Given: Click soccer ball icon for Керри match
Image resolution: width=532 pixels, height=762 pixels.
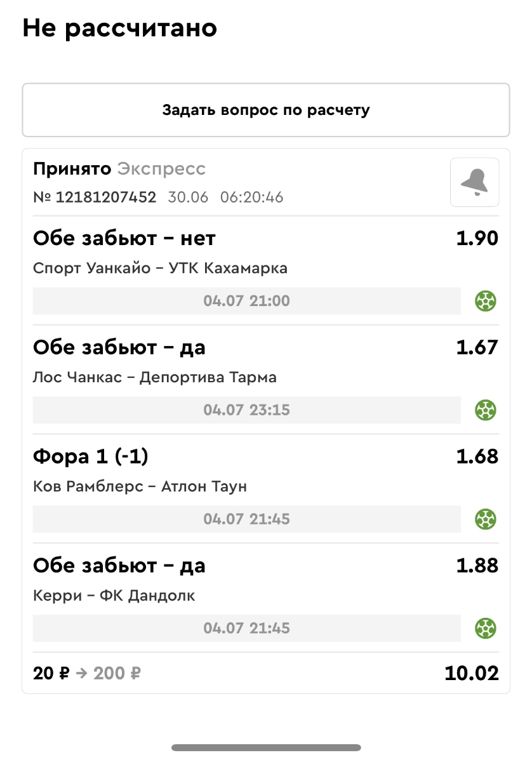Looking at the screenshot, I should point(486,629).
